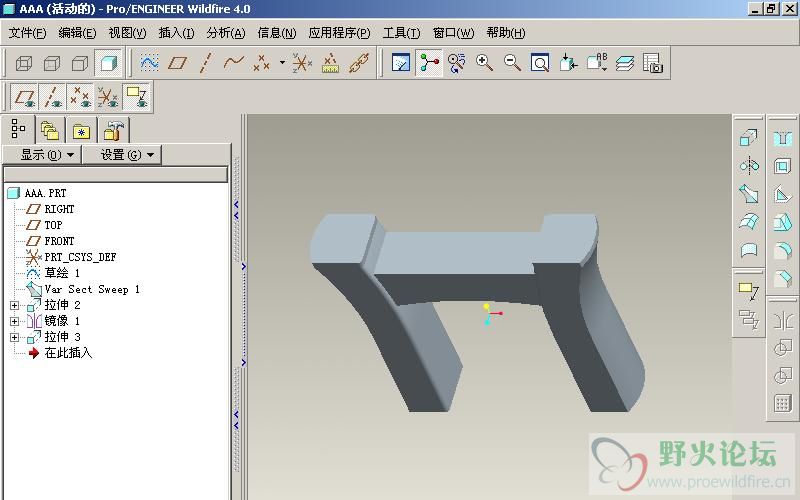This screenshot has width=800, height=500.
Task: Click the layers icon
Action: (x=624, y=63)
